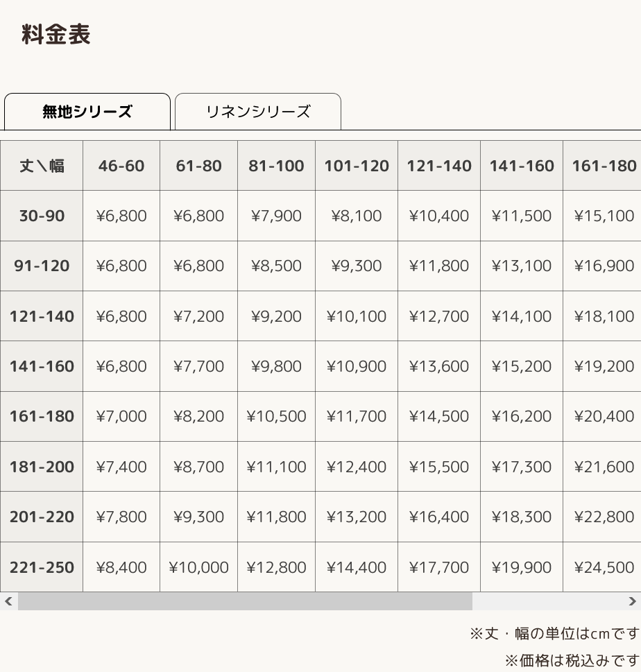Click the 30-90 length row header

[42, 216]
